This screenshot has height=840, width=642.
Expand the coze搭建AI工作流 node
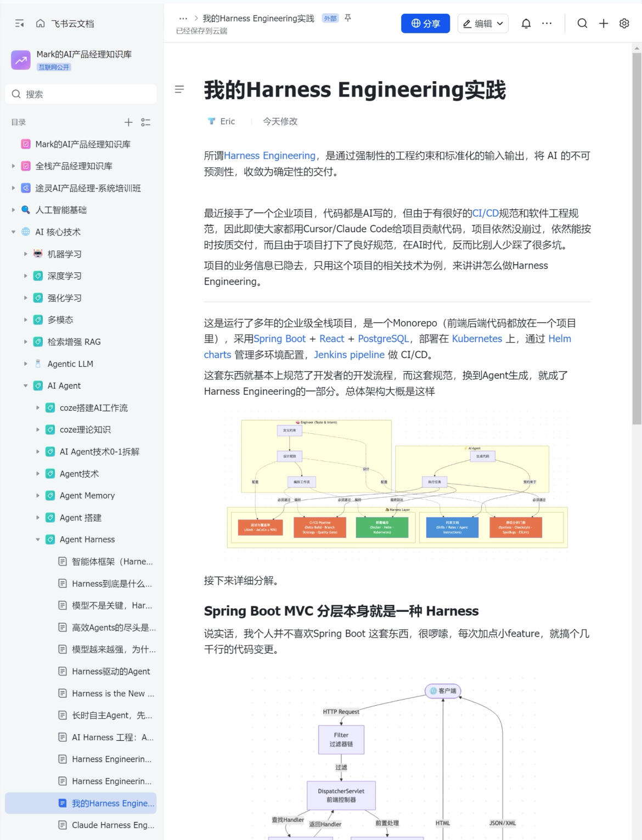tap(37, 407)
